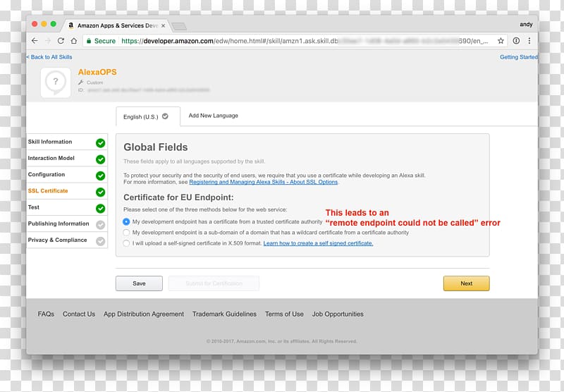Open the info extension icon in toolbar
Viewport: 564px width, 392px height.
516,41
